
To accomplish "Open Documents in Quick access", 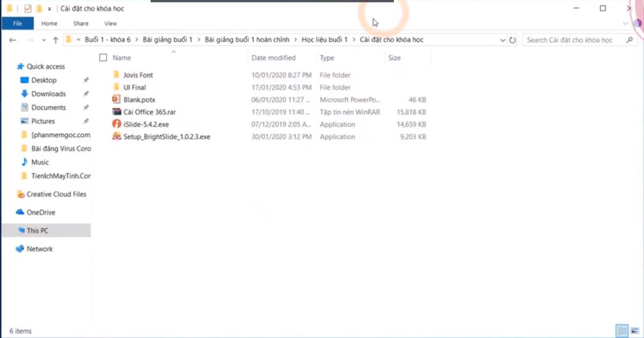I will 48,107.
